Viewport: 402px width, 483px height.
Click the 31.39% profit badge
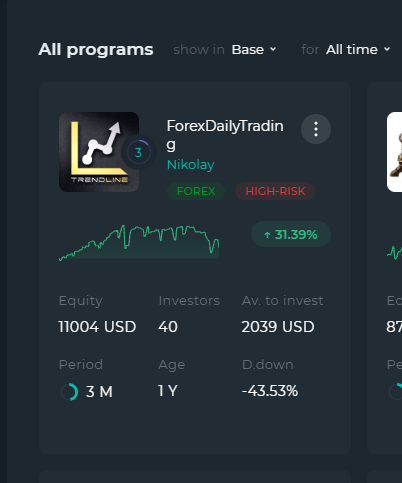291,234
